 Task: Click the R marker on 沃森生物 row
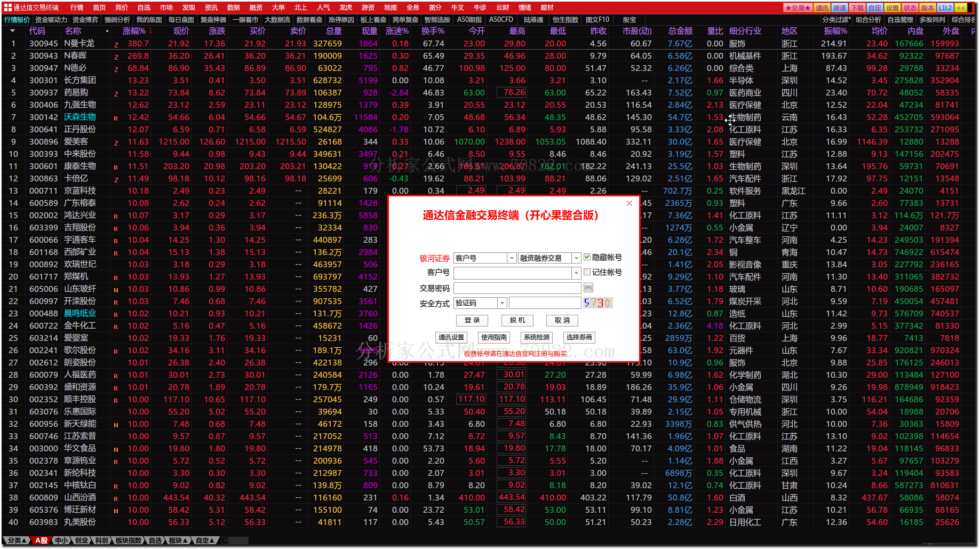(116, 118)
